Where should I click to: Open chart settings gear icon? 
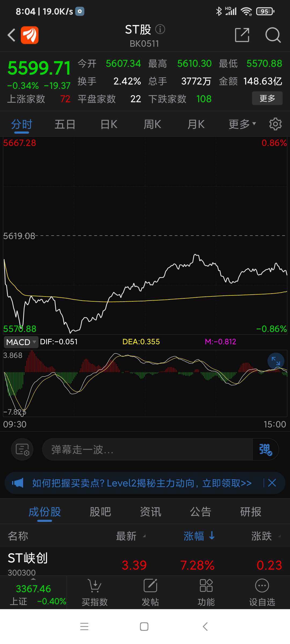[x=275, y=124]
